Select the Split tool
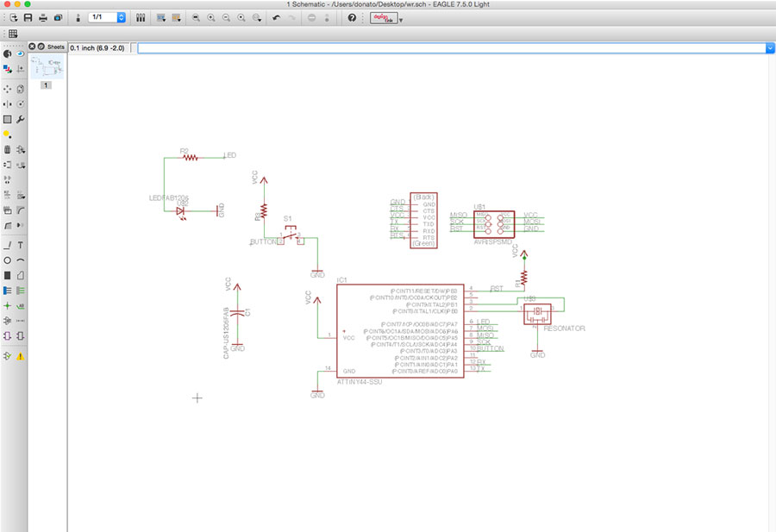 coord(7,225)
